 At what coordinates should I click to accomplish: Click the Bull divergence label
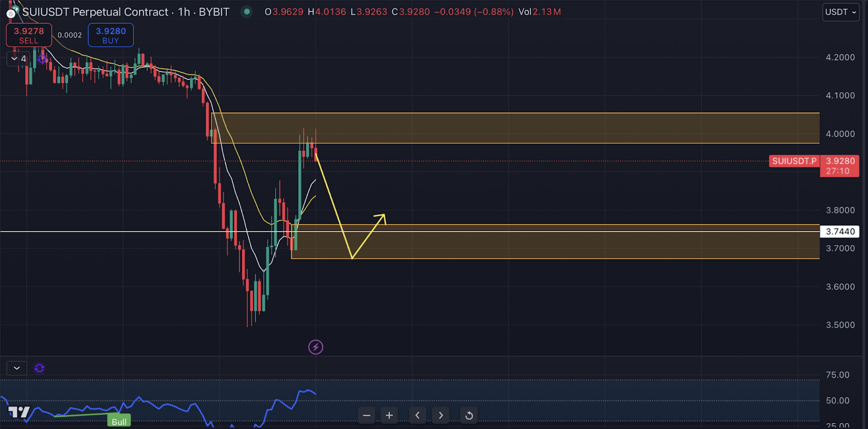(x=119, y=421)
